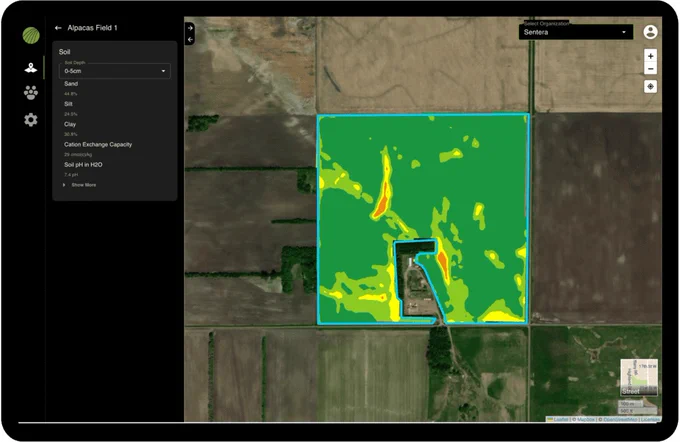This screenshot has height=442, width=680.
Task: Click the Sand property label
Action: (x=71, y=84)
